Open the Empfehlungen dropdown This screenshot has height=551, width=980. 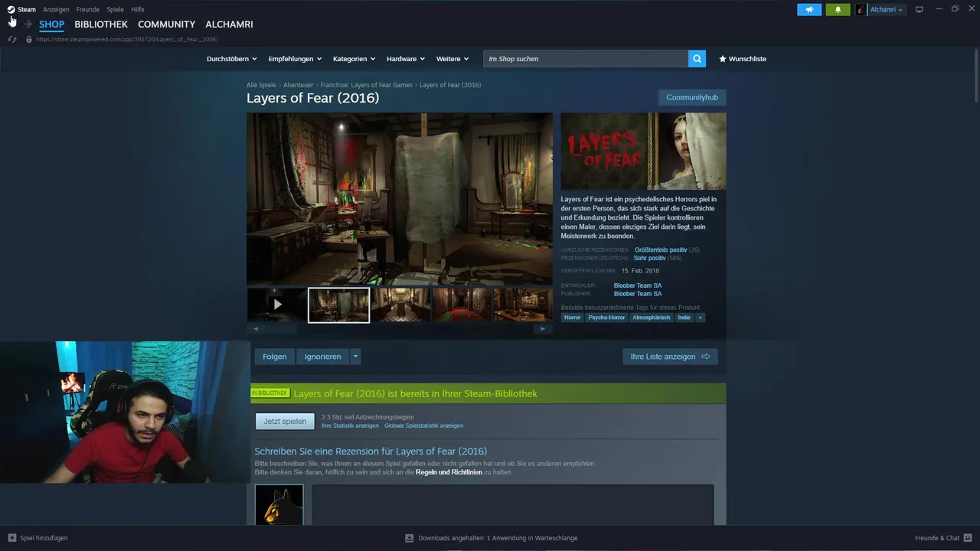295,59
